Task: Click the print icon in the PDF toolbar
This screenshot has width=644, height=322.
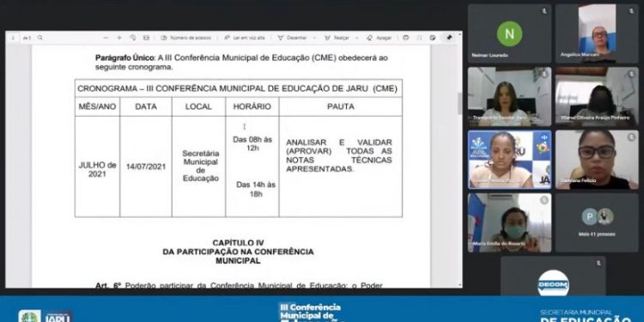Action: pos(406,38)
